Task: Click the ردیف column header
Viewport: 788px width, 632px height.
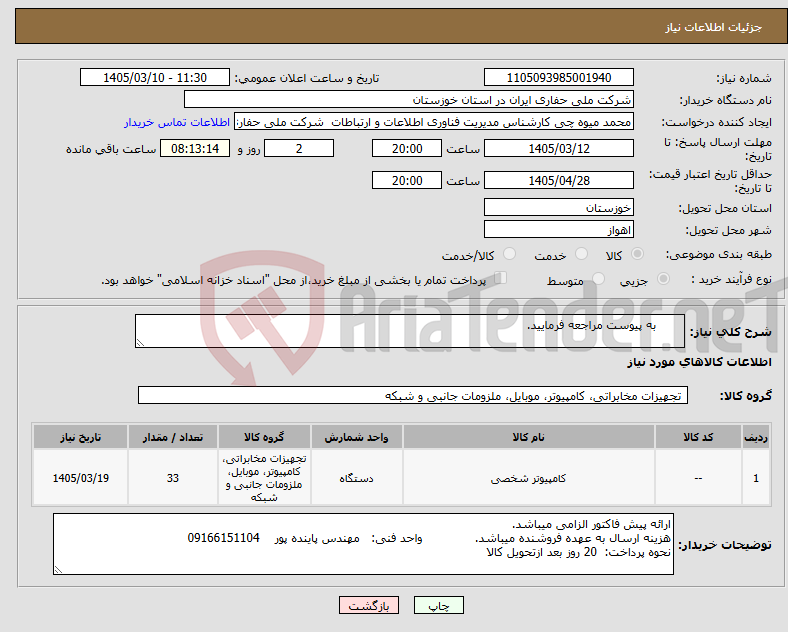Action: click(756, 437)
